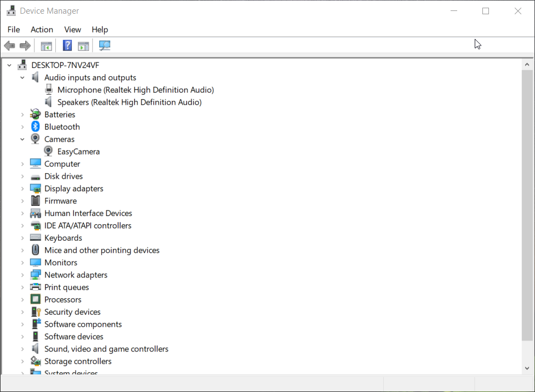535x392 pixels.
Task: Select IDE ATA/ATAPI controllers label
Action: [x=88, y=225]
